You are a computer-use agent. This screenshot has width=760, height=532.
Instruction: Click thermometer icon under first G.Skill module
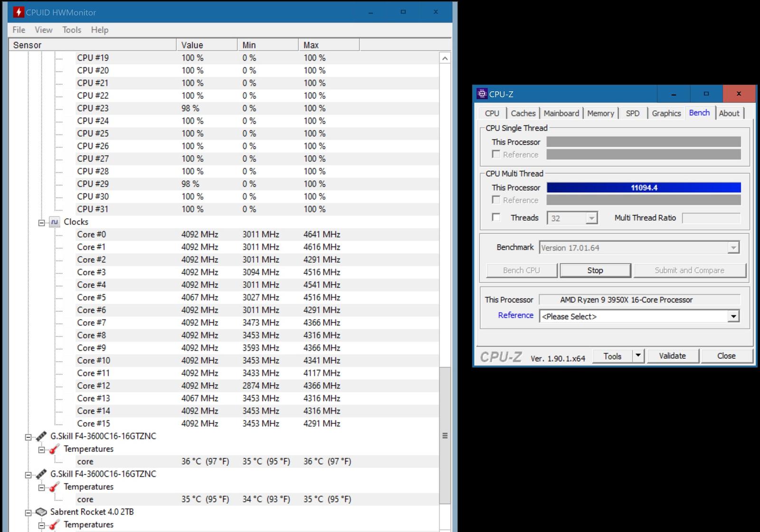(55, 449)
